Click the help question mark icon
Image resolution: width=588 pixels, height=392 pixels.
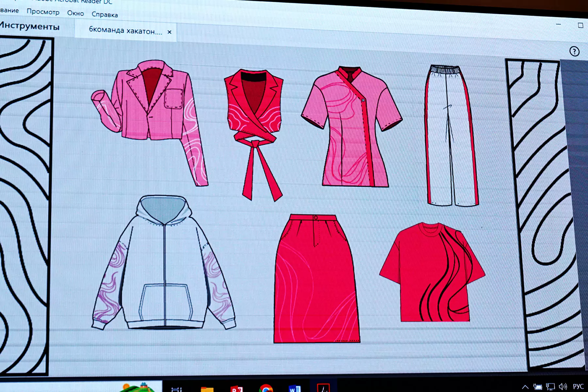pyautogui.click(x=574, y=52)
